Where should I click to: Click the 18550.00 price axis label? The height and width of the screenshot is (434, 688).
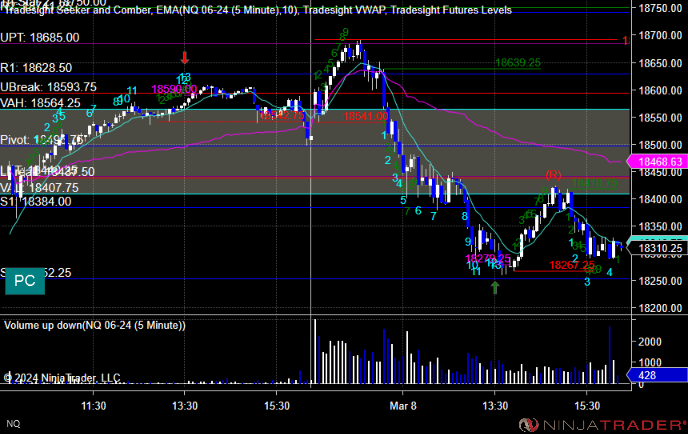tap(660, 117)
